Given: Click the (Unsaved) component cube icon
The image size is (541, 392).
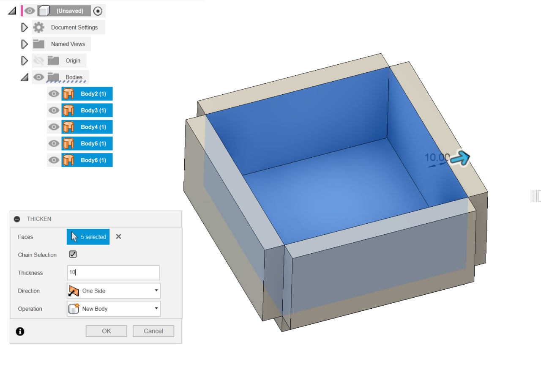Looking at the screenshot, I should click(44, 11).
